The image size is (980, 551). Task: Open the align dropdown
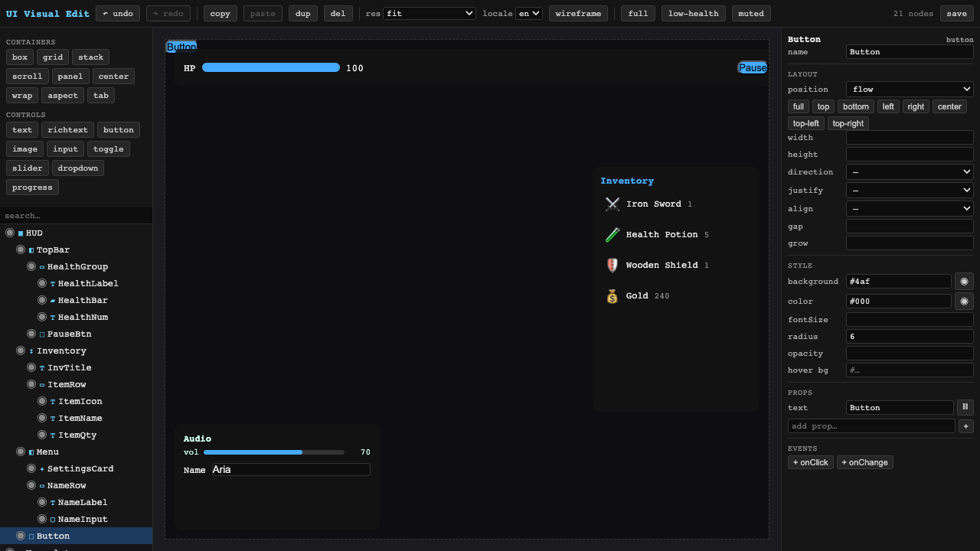(x=910, y=209)
